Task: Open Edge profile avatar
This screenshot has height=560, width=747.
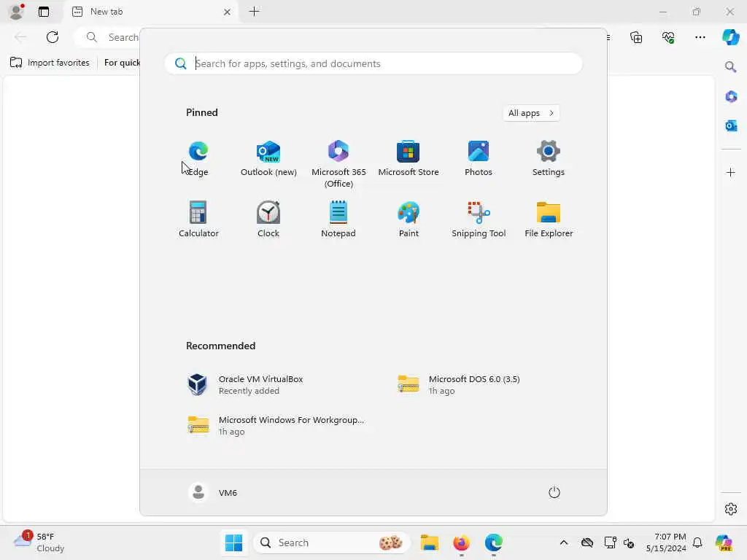Action: pos(17,12)
